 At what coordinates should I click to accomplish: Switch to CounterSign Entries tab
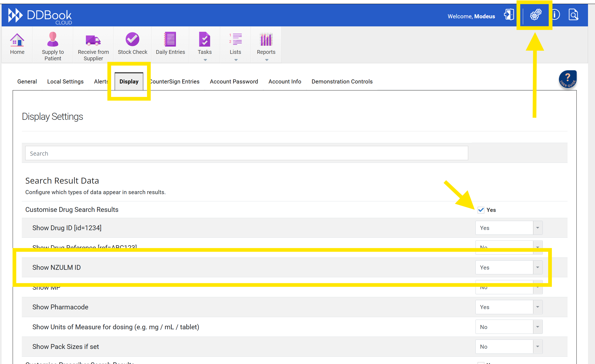point(175,82)
